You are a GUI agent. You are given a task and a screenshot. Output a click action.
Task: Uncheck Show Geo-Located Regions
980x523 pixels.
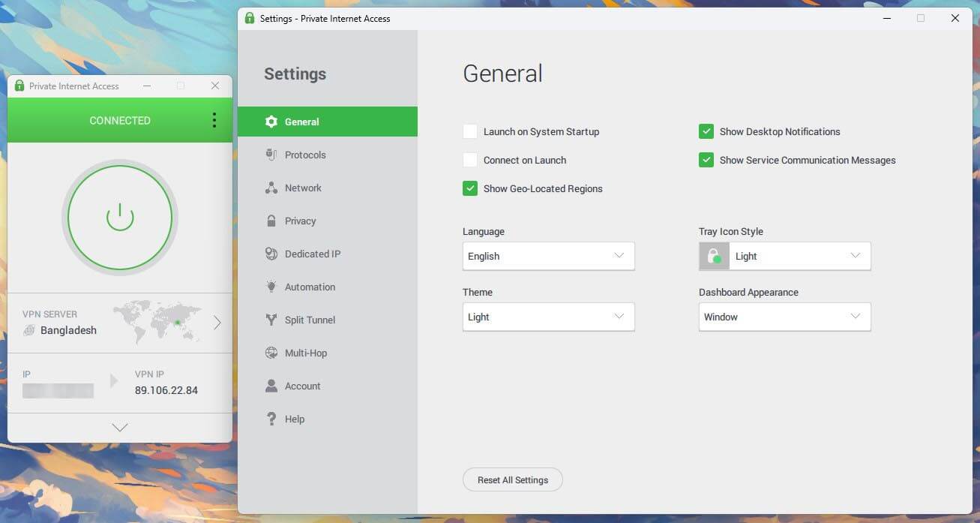pyautogui.click(x=470, y=188)
